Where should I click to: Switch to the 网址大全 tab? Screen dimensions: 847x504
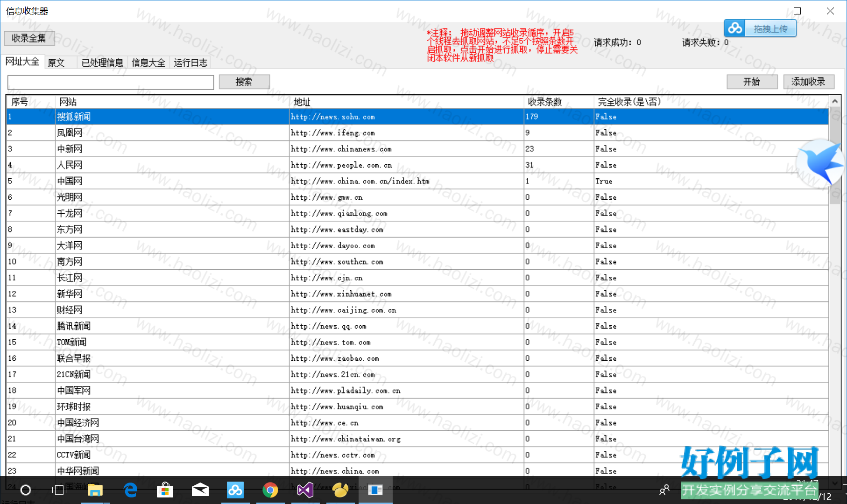pyautogui.click(x=22, y=62)
